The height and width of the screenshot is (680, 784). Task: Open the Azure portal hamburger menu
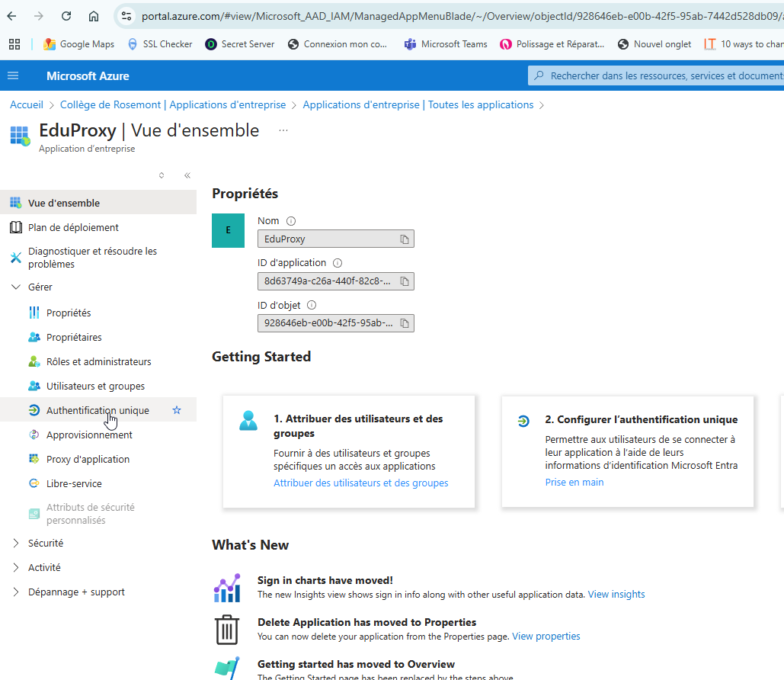tap(13, 75)
